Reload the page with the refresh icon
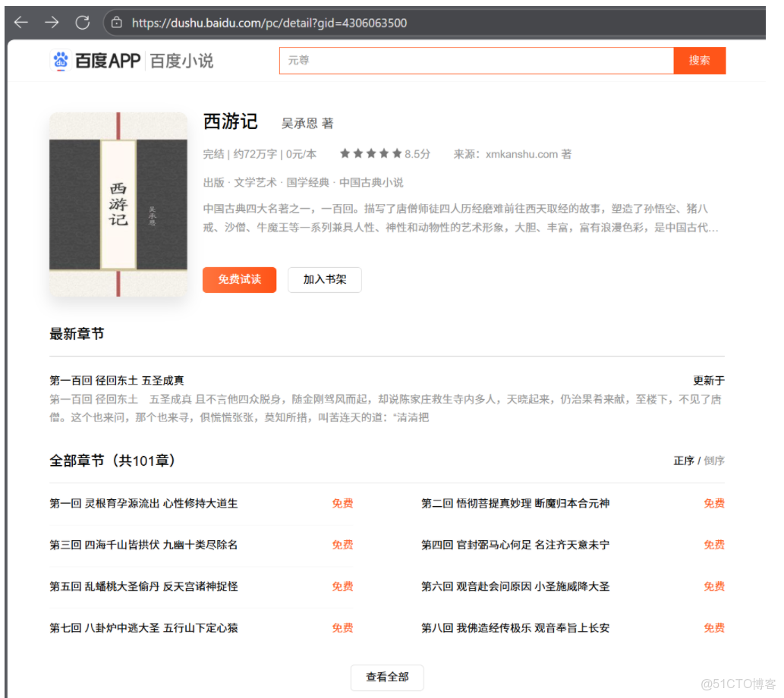Viewport: 784px width, 698px height. pos(83,22)
